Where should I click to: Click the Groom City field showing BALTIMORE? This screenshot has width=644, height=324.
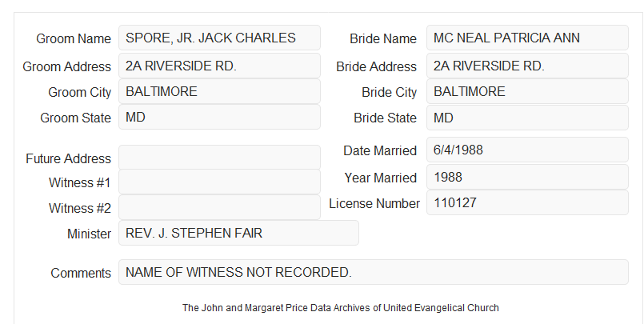coord(219,91)
